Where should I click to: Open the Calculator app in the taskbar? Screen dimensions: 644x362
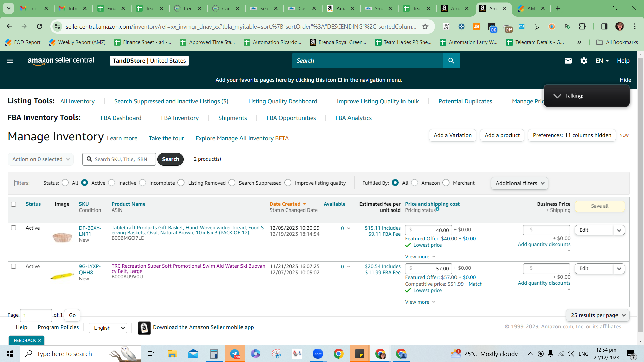tap(214, 354)
